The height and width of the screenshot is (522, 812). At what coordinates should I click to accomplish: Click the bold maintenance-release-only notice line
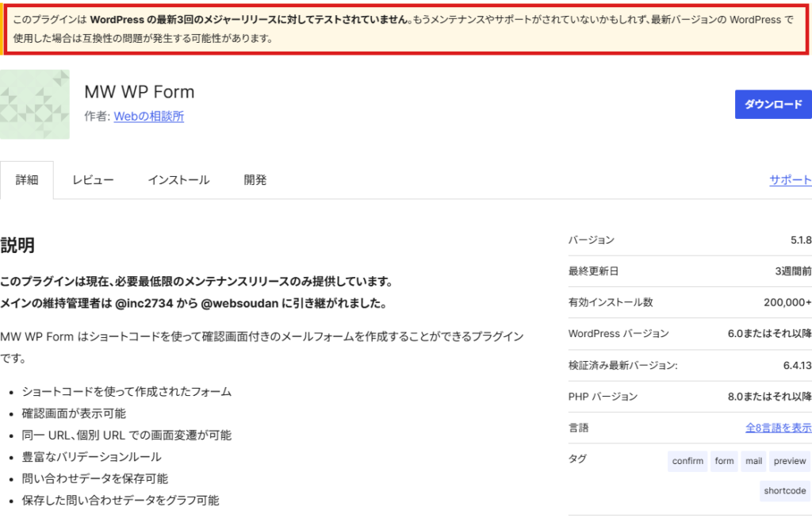(197, 282)
